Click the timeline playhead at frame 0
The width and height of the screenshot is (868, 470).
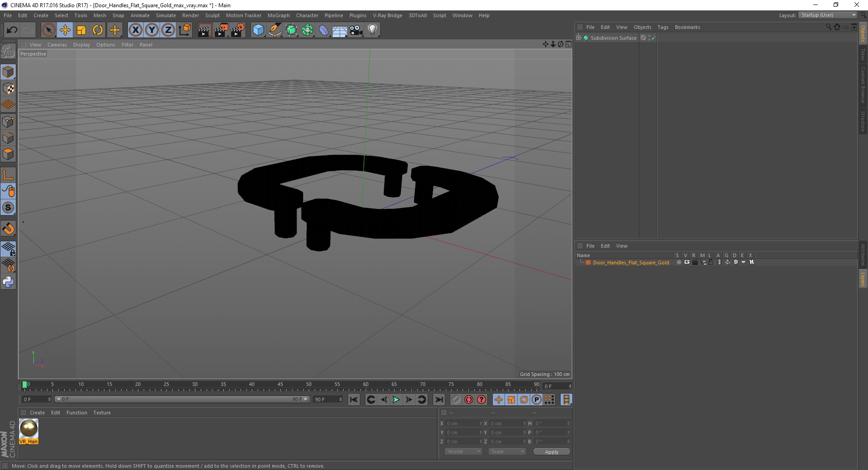pyautogui.click(x=25, y=385)
